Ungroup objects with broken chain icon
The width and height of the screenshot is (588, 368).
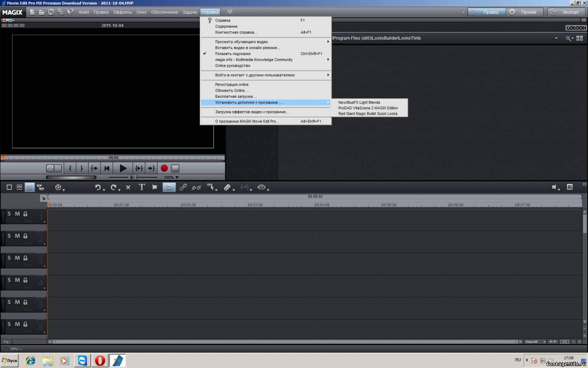[x=196, y=188]
